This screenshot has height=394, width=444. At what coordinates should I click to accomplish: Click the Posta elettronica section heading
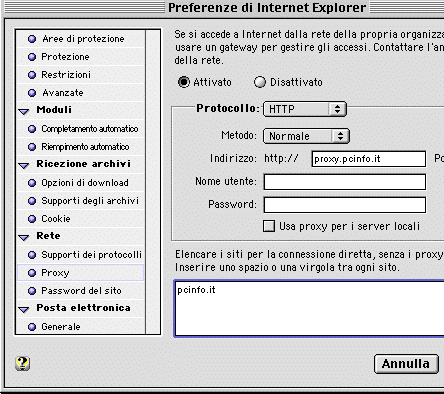(x=83, y=308)
